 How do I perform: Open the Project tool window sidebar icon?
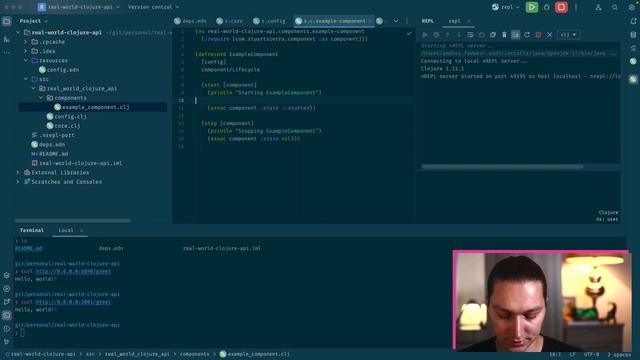pos(7,21)
